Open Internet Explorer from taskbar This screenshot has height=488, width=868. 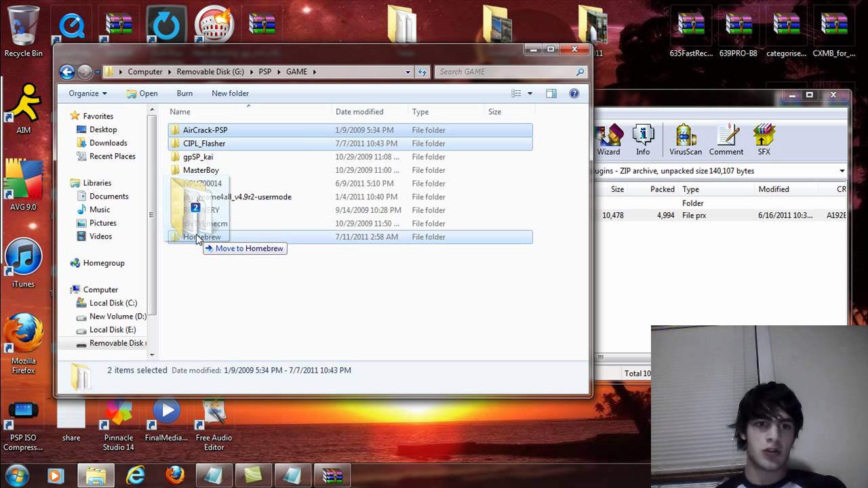point(135,475)
